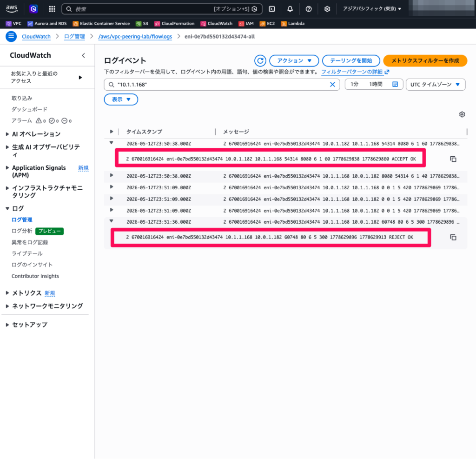Open the 表示 dropdown button
The height and width of the screenshot is (459, 476).
pyautogui.click(x=121, y=100)
